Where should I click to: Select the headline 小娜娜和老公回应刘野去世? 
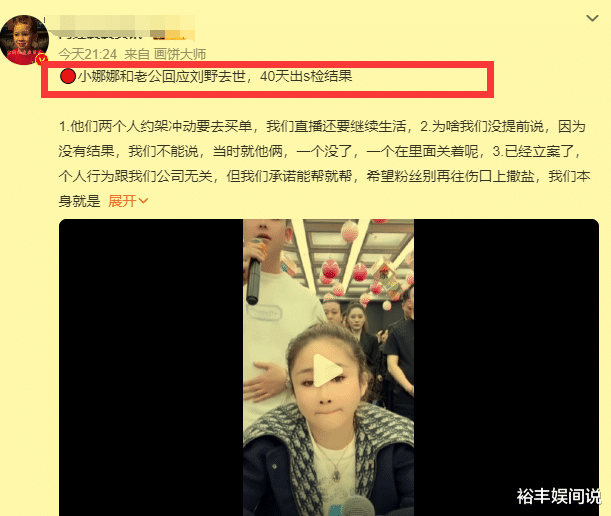tap(162, 76)
